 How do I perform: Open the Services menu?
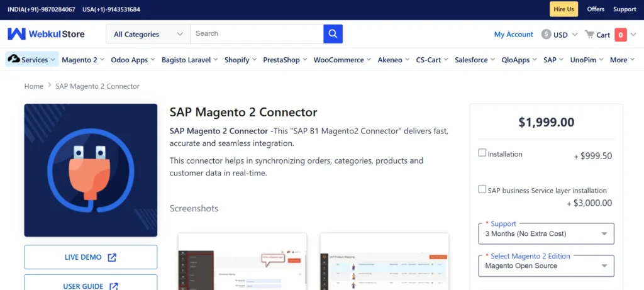[32, 60]
